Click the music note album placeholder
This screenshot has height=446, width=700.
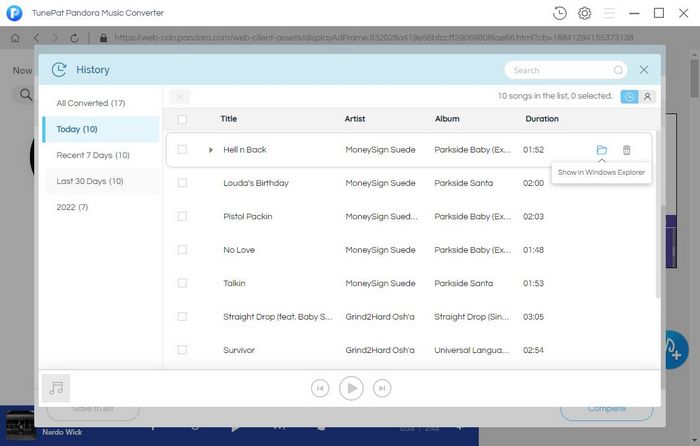[x=56, y=388]
